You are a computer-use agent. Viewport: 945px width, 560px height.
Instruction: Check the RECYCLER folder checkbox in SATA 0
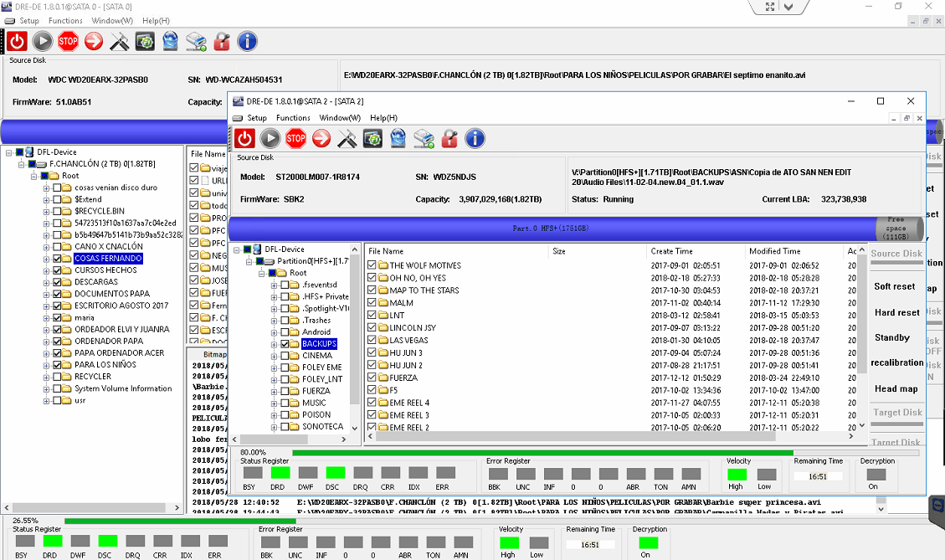57,377
